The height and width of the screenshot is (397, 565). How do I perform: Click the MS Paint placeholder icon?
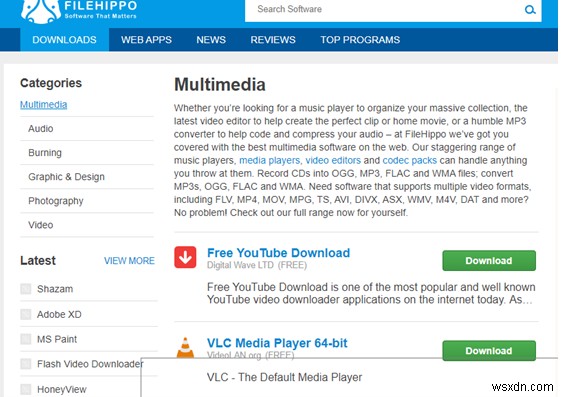[x=26, y=339]
